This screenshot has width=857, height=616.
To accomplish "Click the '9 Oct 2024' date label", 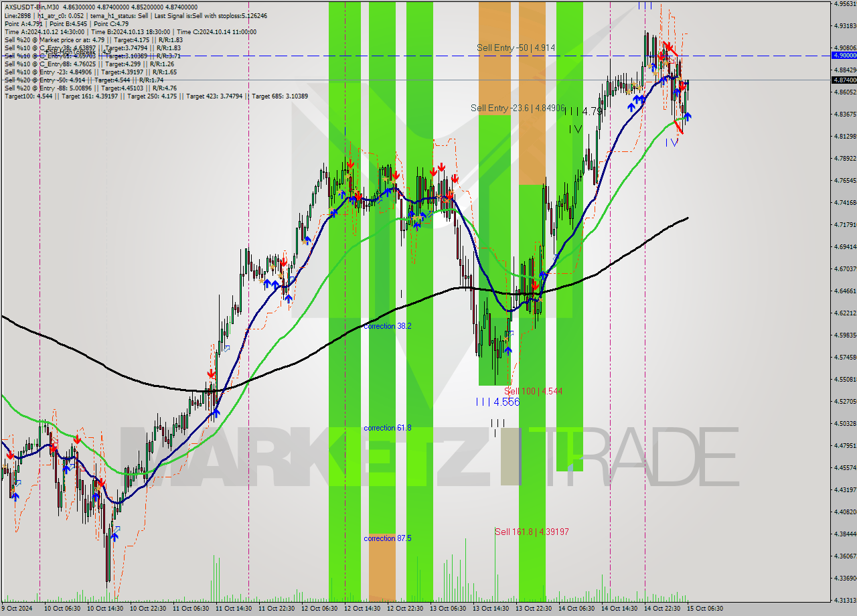I will pyautogui.click(x=18, y=609).
